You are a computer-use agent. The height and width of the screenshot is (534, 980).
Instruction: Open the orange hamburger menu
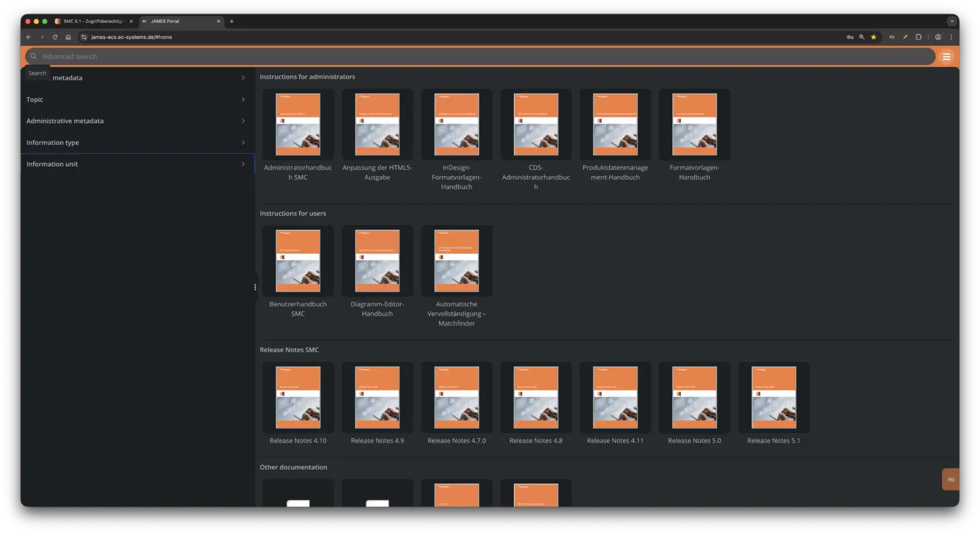click(x=946, y=57)
